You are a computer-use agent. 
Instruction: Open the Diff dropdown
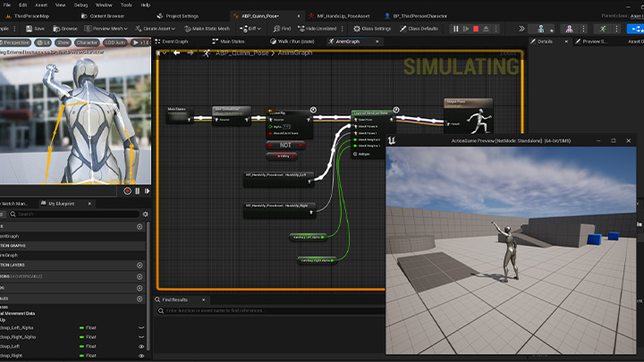click(x=250, y=29)
